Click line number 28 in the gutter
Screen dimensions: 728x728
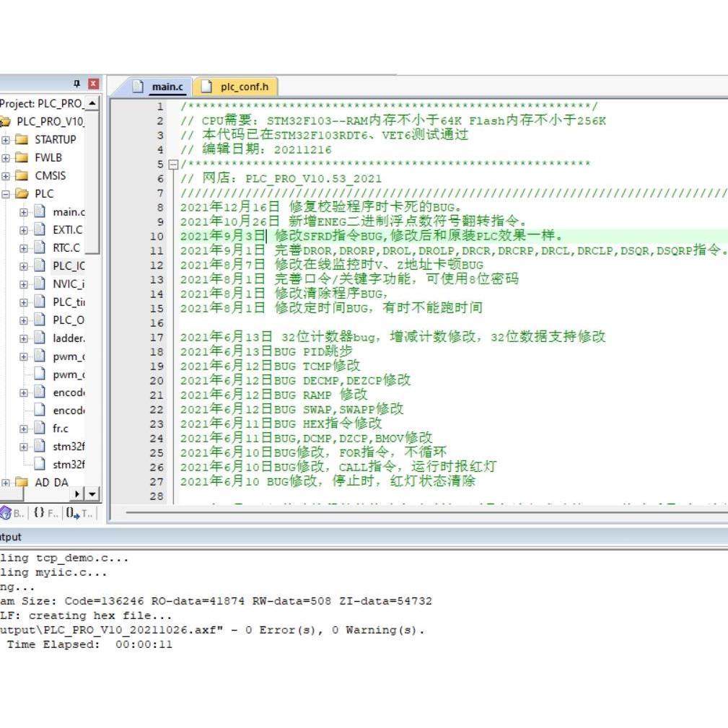157,496
